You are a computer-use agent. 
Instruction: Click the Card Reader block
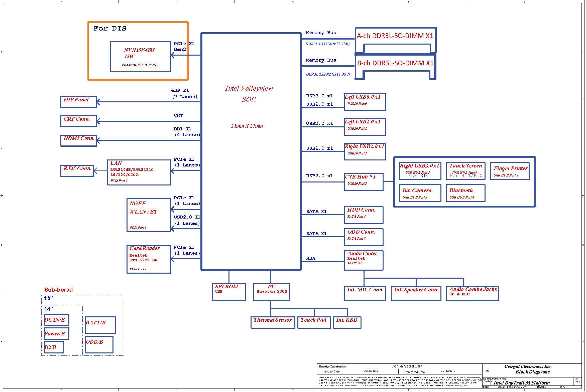click(x=149, y=260)
